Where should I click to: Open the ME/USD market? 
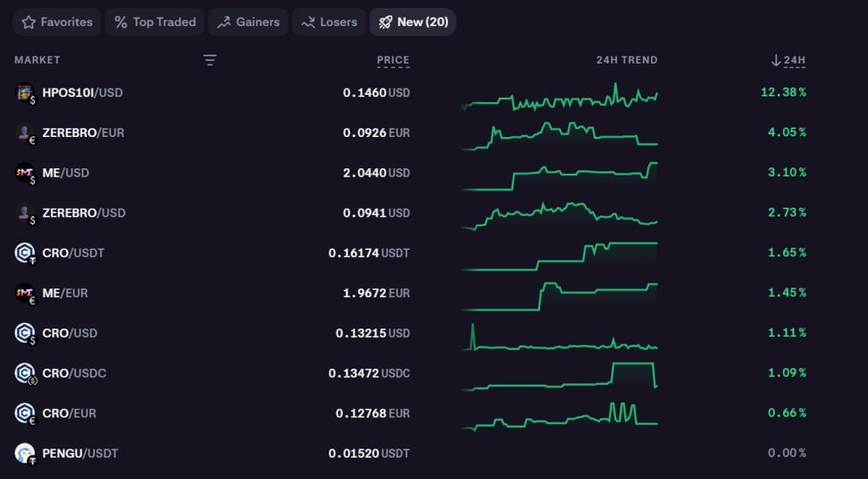tap(65, 173)
